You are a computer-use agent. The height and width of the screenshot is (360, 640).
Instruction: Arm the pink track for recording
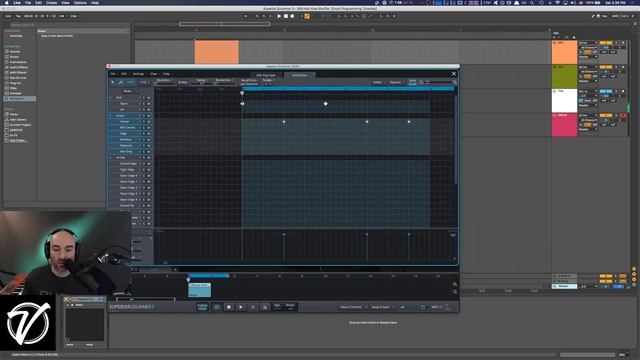tap(623, 116)
